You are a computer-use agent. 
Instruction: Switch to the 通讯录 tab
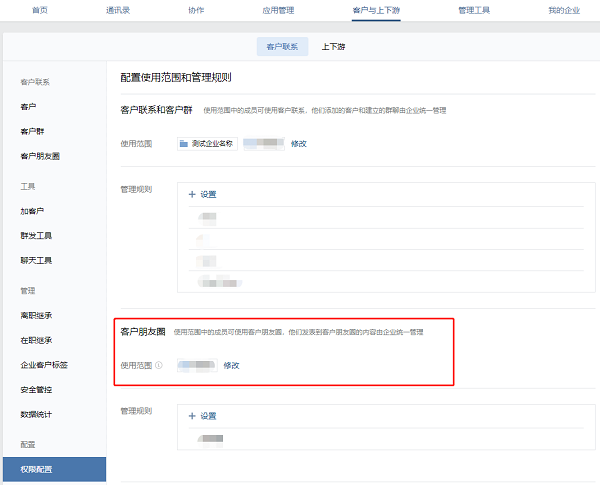pyautogui.click(x=117, y=9)
